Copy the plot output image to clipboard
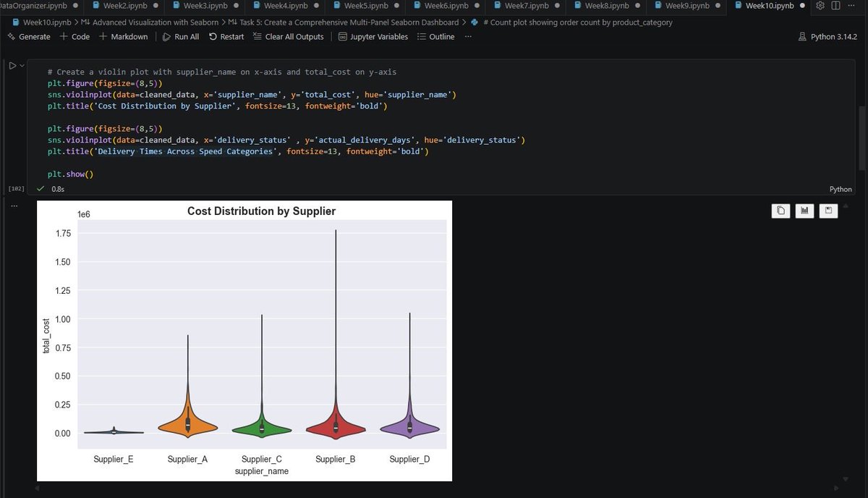This screenshot has width=868, height=498. pyautogui.click(x=780, y=211)
